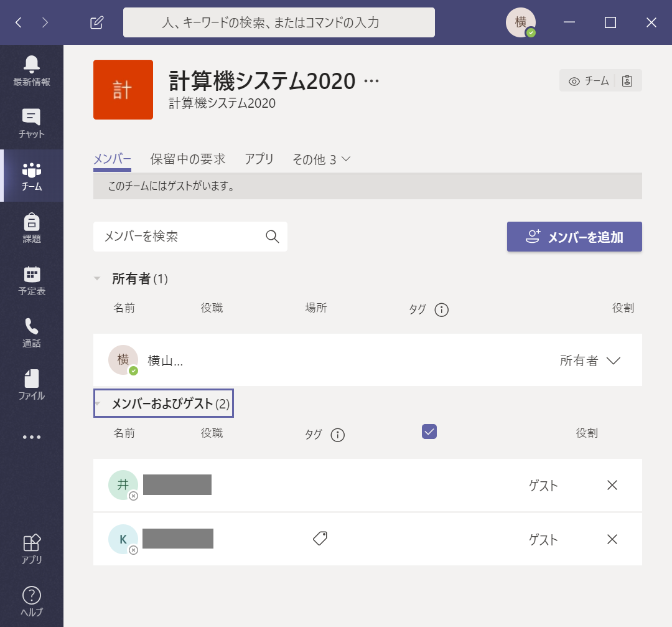Click the K guest avatar
The width and height of the screenshot is (672, 627).
tap(123, 539)
